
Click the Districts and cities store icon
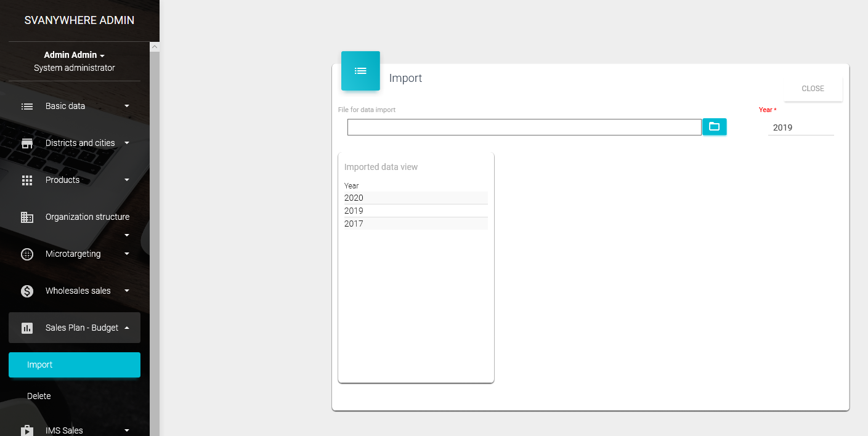pyautogui.click(x=27, y=143)
